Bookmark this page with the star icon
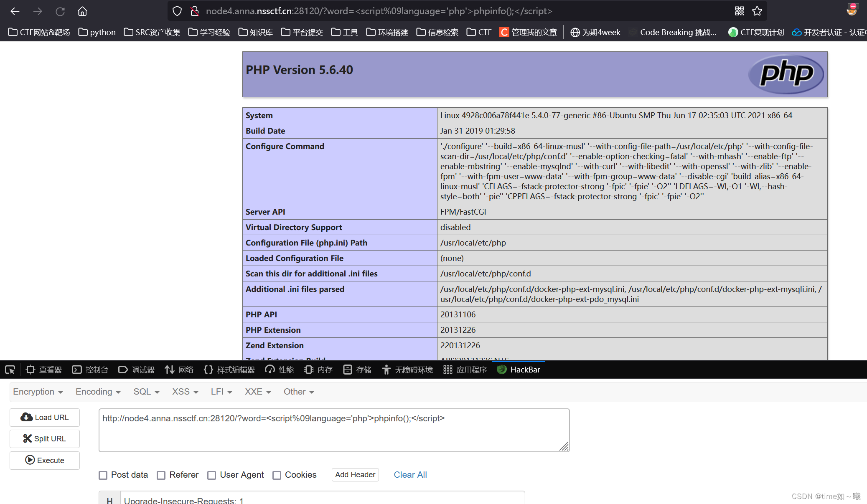 tap(757, 11)
